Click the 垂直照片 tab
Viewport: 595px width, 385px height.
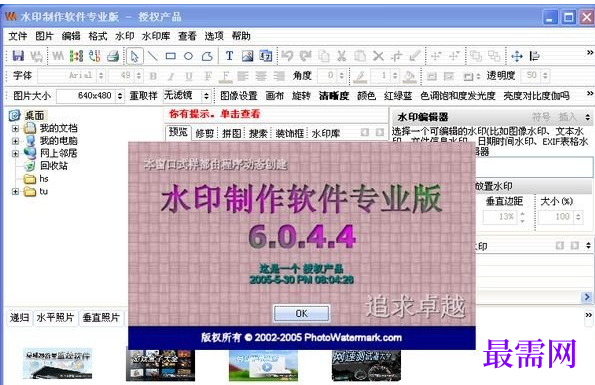(101, 317)
